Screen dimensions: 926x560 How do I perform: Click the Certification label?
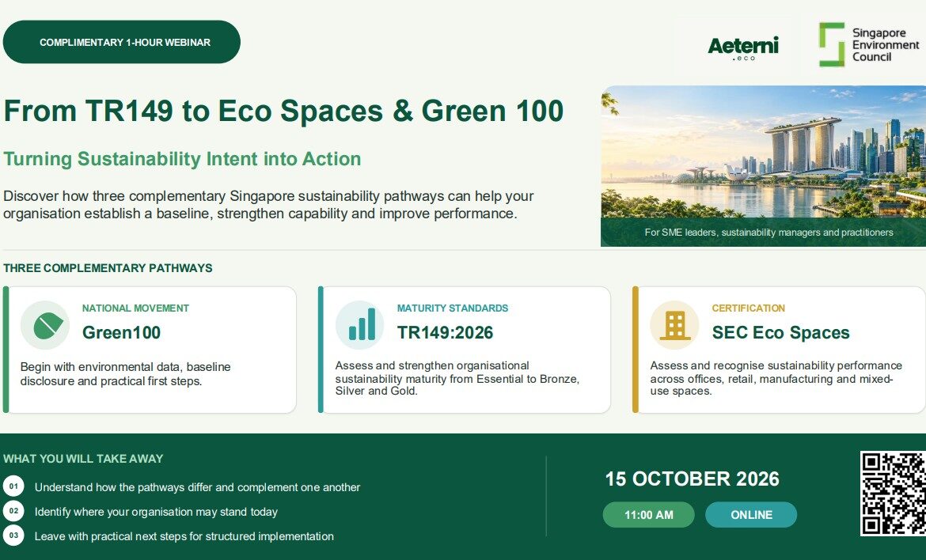click(748, 308)
